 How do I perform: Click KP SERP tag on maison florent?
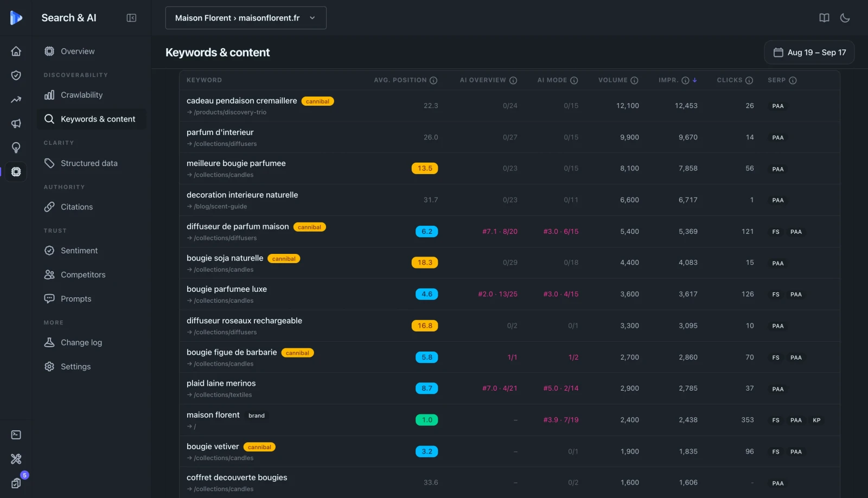(816, 420)
